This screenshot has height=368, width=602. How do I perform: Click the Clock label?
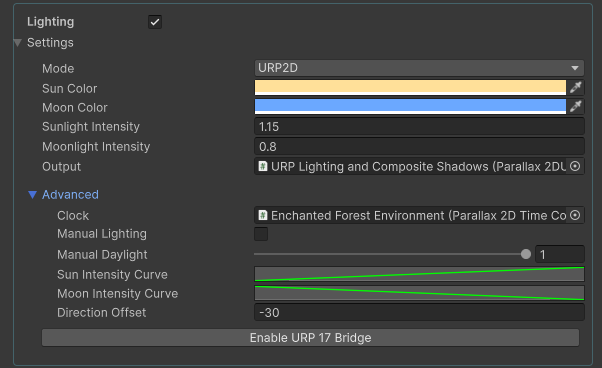point(73,216)
